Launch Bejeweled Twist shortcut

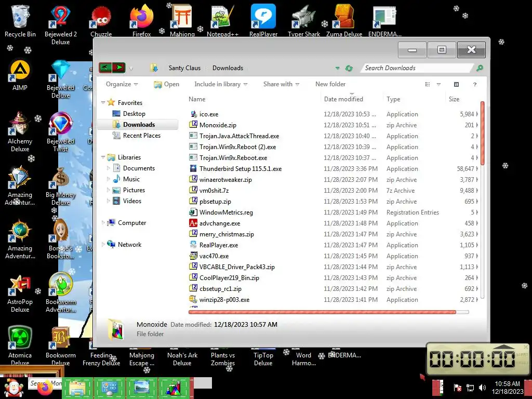click(60, 131)
